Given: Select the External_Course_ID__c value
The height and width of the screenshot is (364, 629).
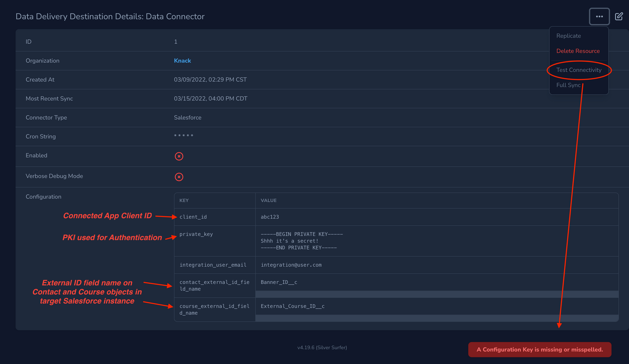Looking at the screenshot, I should (292, 306).
